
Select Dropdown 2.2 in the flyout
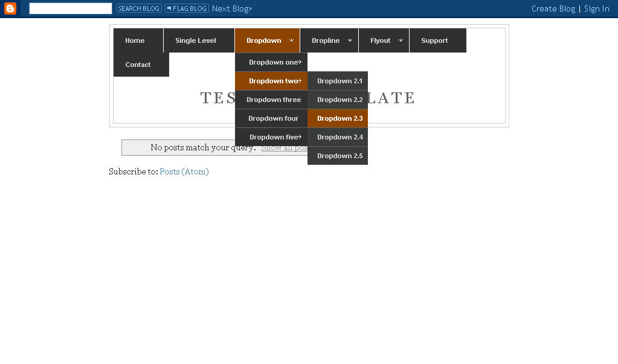click(x=338, y=100)
